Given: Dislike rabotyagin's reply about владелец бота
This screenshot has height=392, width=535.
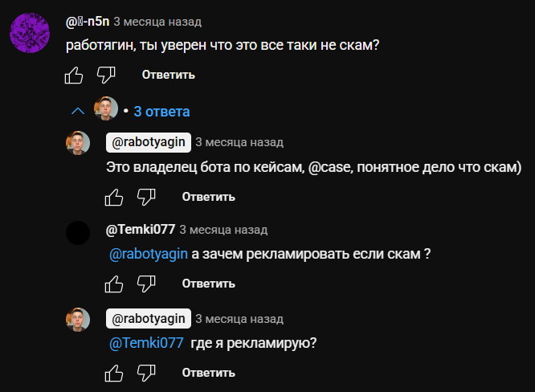Looking at the screenshot, I should pos(146,197).
